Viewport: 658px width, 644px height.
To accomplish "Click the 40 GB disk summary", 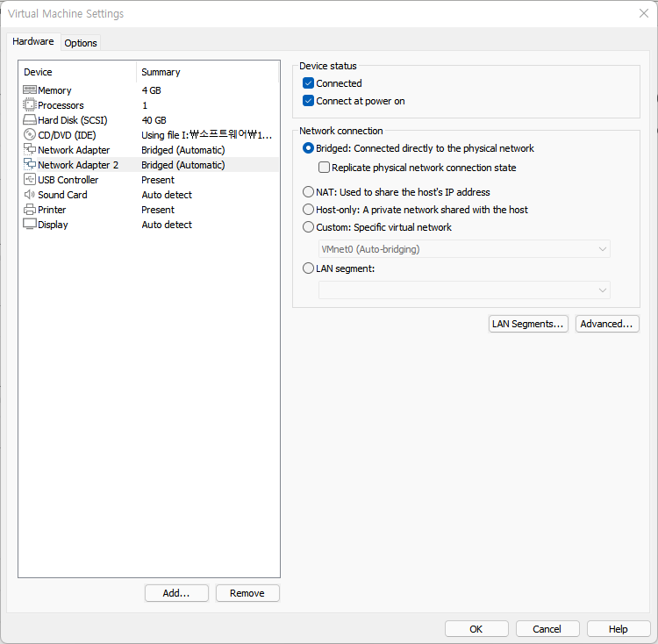I will coord(154,120).
